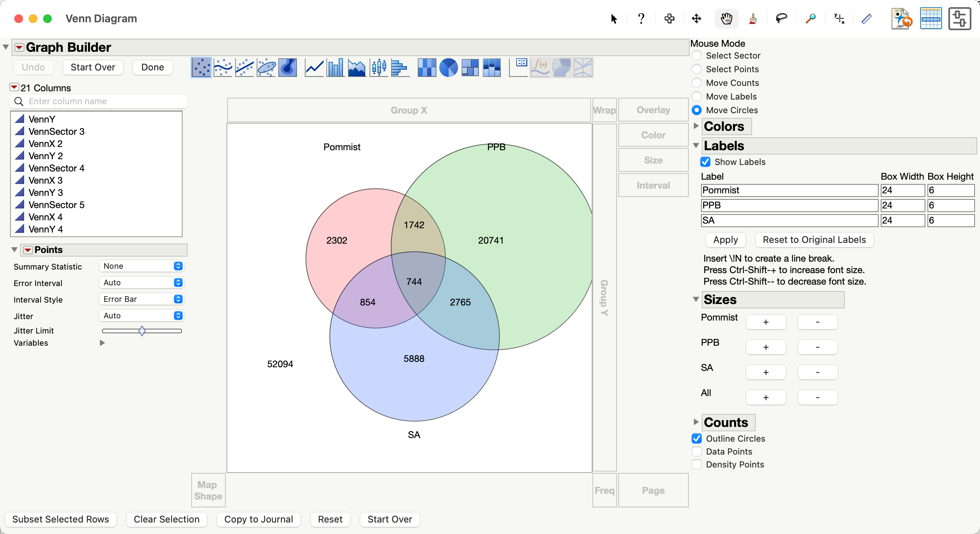Open the Graph Builder red triangle menu
The width and height of the screenshot is (980, 534).
[x=19, y=47]
